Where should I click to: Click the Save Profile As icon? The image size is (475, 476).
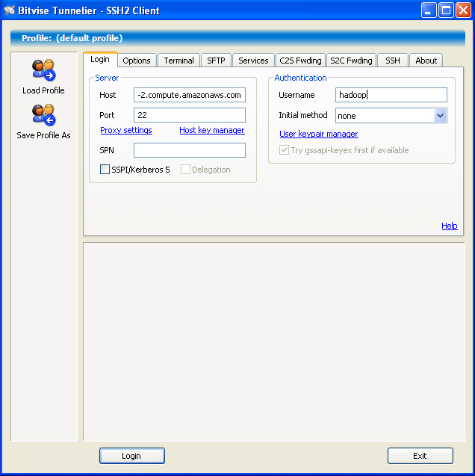[43, 115]
